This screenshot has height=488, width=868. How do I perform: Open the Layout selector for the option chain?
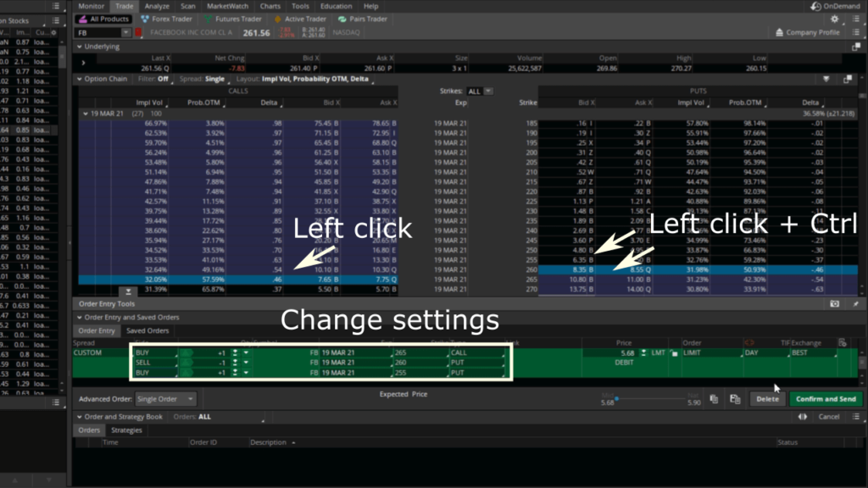303,79
